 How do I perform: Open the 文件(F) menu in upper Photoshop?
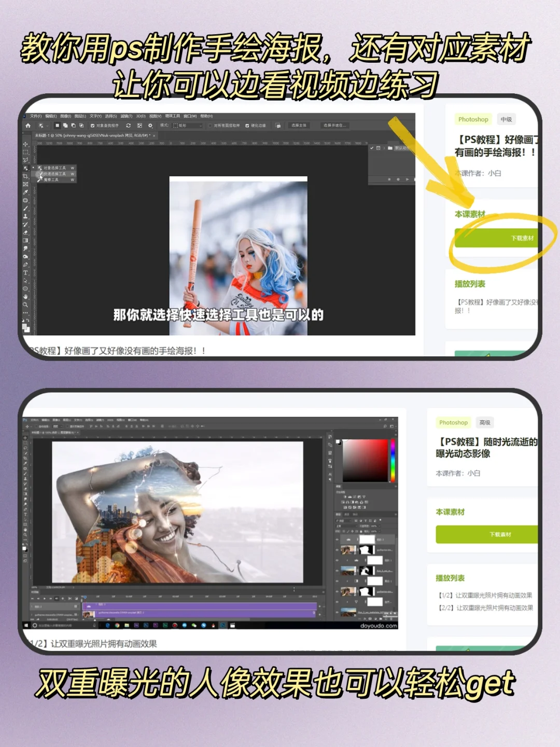36,116
